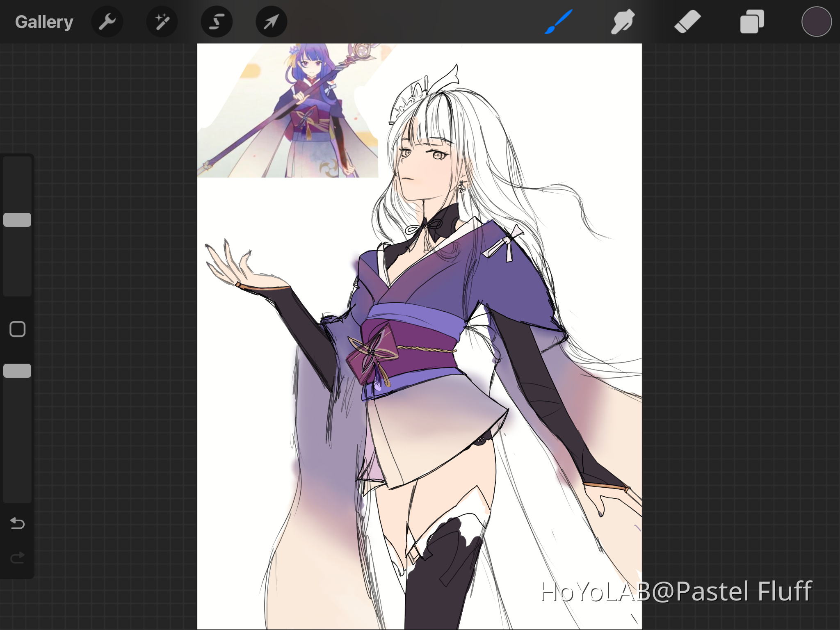
Task: Tap the Raiden Shogun reference image thumbnail
Action: [x=287, y=111]
